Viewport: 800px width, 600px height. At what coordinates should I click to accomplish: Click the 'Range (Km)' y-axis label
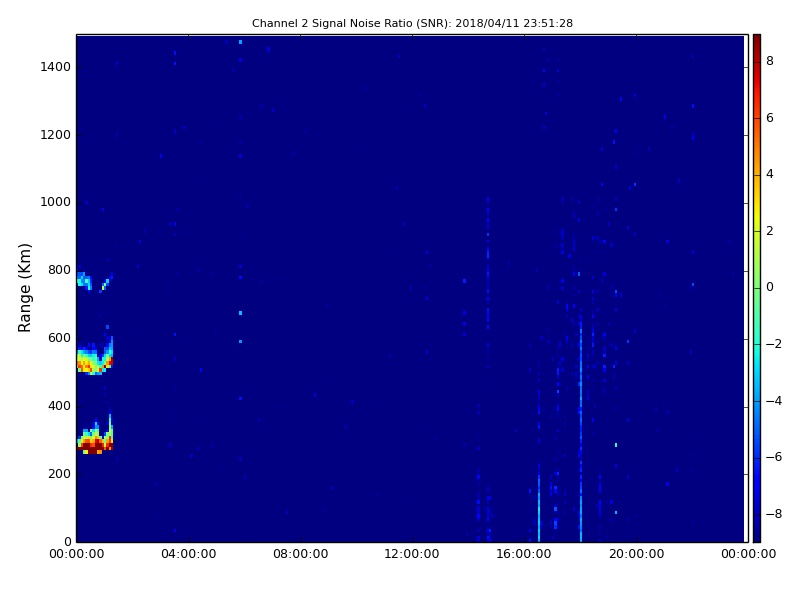click(x=24, y=288)
